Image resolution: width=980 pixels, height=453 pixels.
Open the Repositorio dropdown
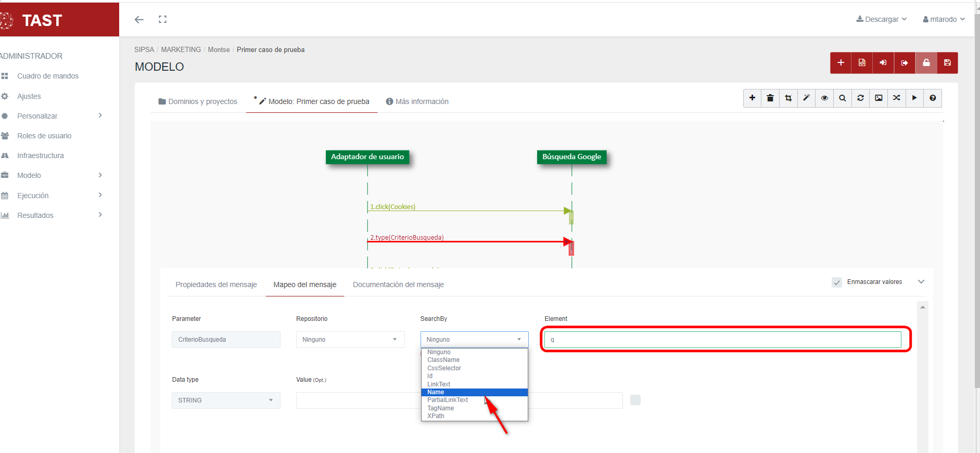point(350,340)
